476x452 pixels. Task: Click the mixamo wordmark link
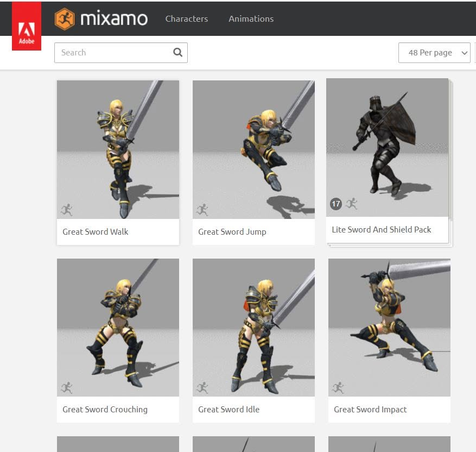[x=114, y=19]
